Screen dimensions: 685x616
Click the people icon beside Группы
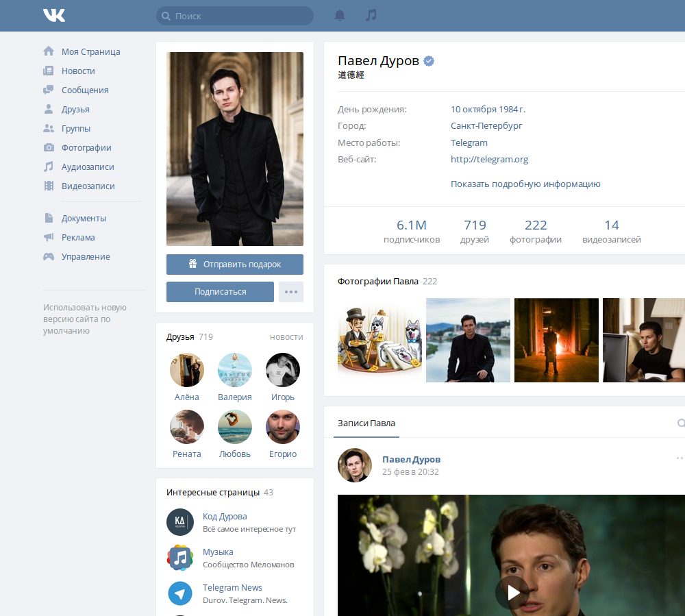(49, 128)
